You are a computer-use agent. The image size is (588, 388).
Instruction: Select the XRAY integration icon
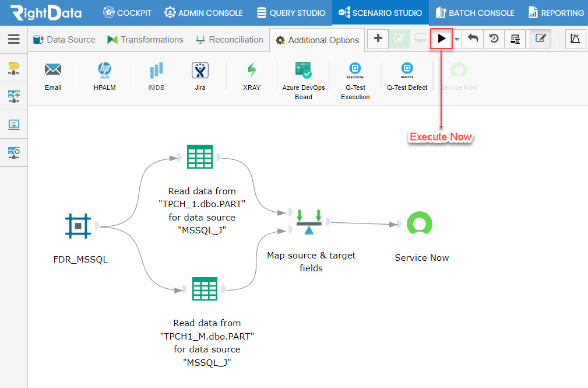click(252, 70)
